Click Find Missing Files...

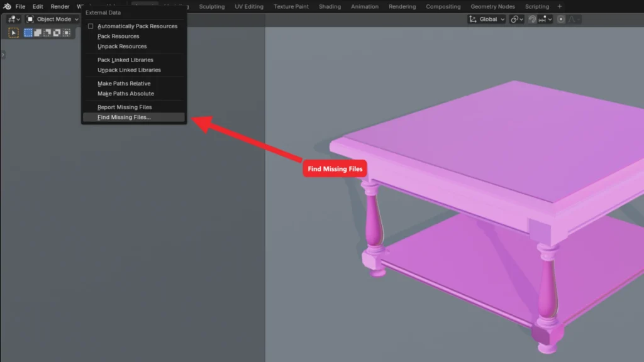click(x=134, y=118)
